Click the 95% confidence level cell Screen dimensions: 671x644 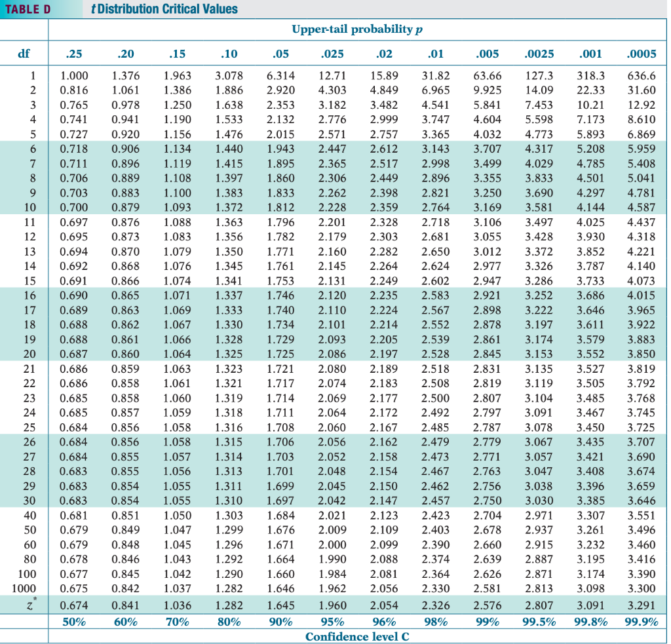click(332, 622)
